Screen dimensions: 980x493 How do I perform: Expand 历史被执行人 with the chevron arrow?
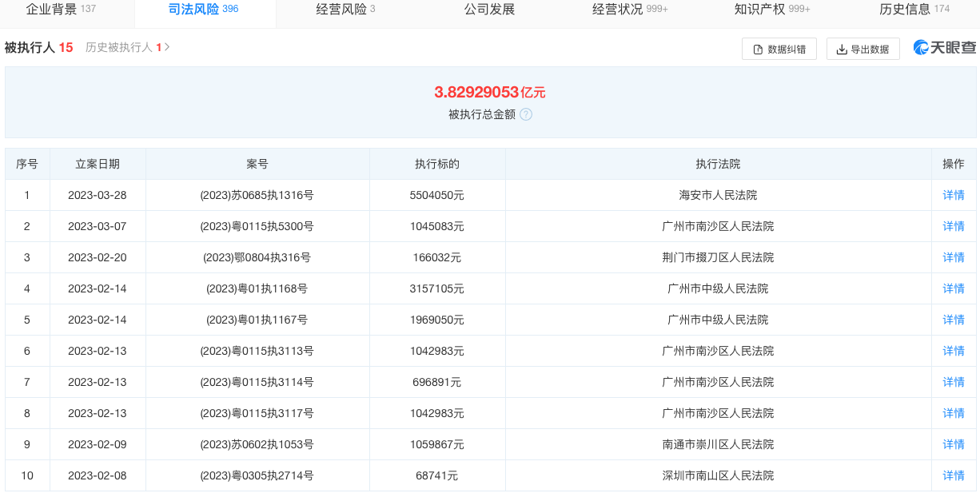(167, 47)
